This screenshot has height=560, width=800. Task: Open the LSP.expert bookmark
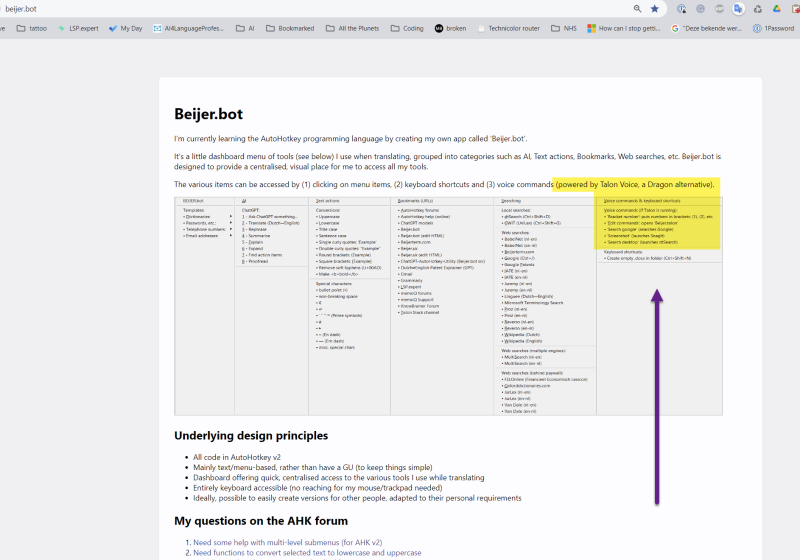point(78,29)
